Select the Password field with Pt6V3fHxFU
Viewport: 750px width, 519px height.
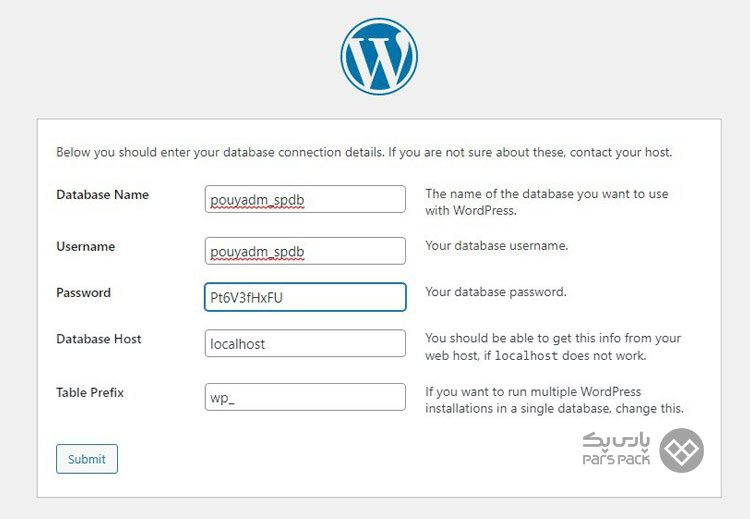click(x=305, y=297)
